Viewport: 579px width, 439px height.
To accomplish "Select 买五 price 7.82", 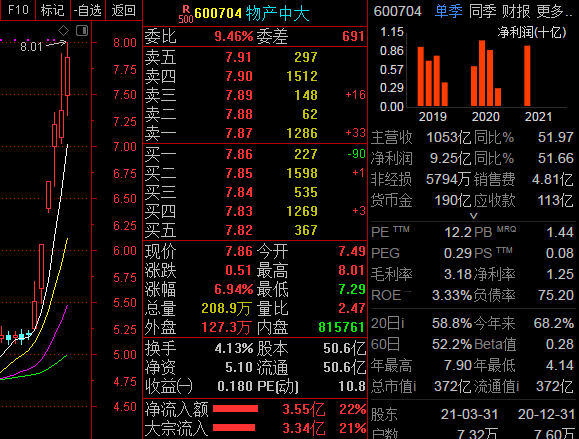I will 239,230.
